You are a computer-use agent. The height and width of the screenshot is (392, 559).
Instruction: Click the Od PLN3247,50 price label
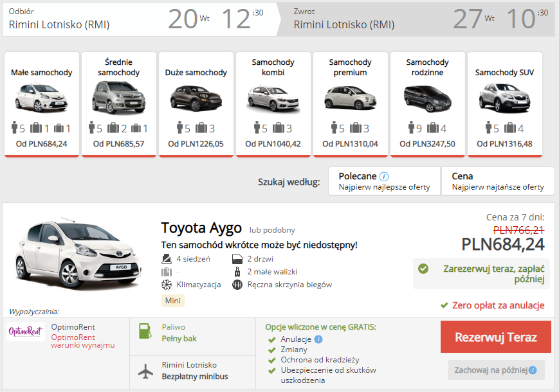pos(427,144)
